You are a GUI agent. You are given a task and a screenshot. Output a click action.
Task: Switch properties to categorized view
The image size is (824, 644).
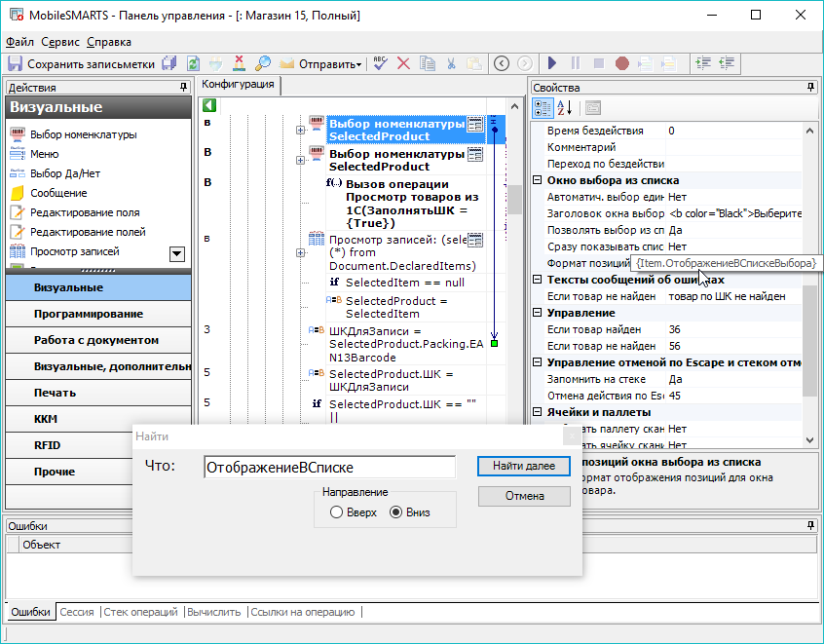click(543, 108)
